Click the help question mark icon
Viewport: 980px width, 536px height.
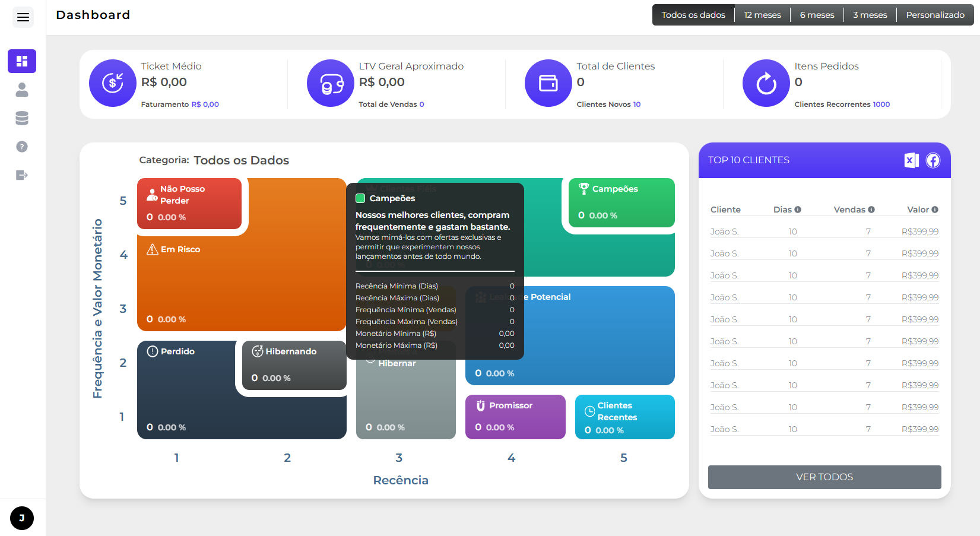[x=22, y=147]
